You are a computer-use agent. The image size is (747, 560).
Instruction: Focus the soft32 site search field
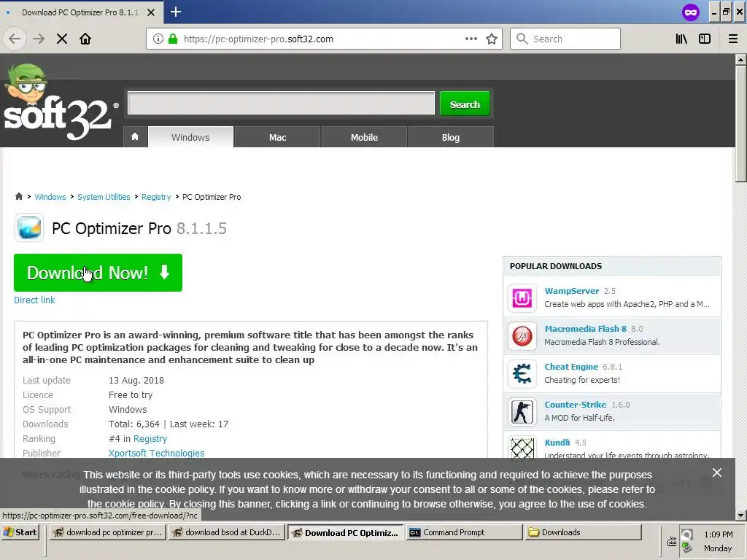[x=281, y=103]
